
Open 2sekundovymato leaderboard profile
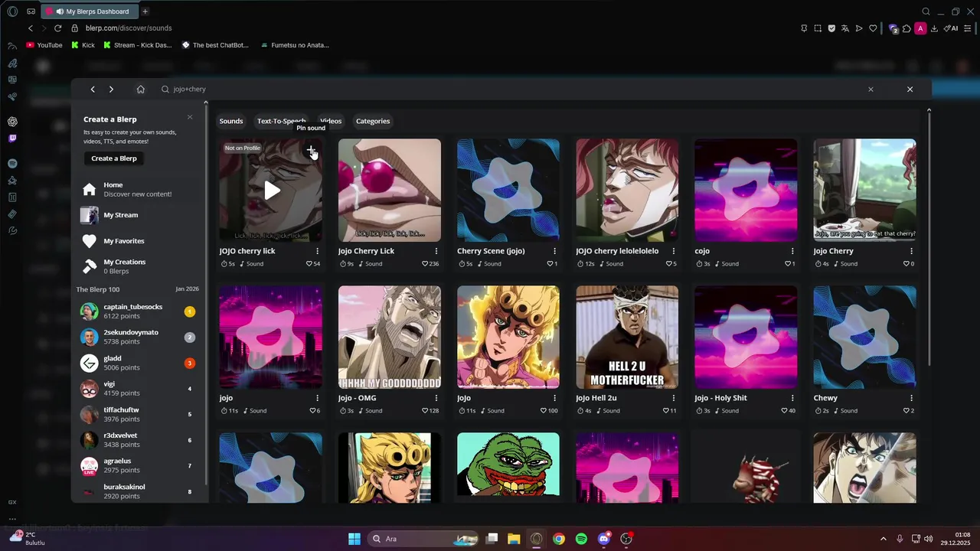pos(138,337)
